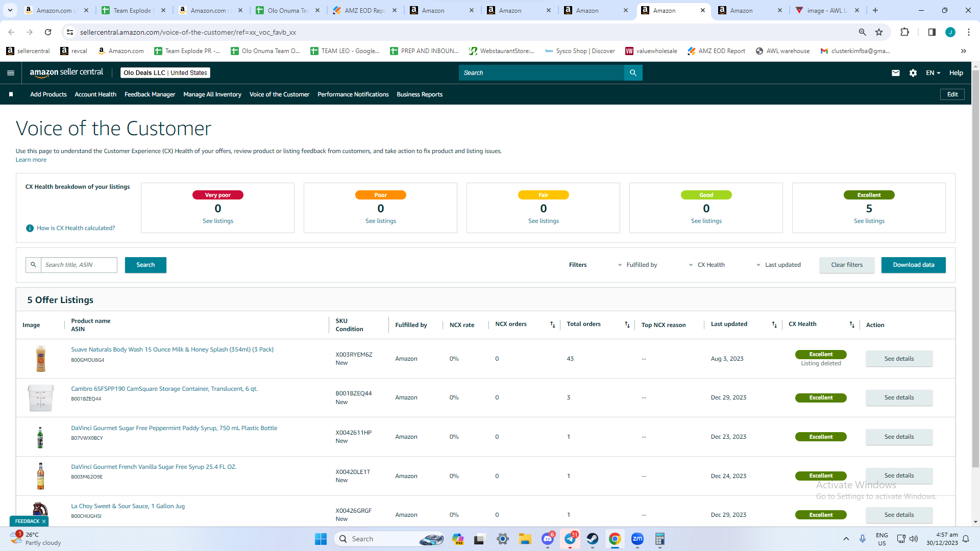980x551 pixels.
Task: Open Feedback Manager in the favorites bar
Action: click(150, 94)
